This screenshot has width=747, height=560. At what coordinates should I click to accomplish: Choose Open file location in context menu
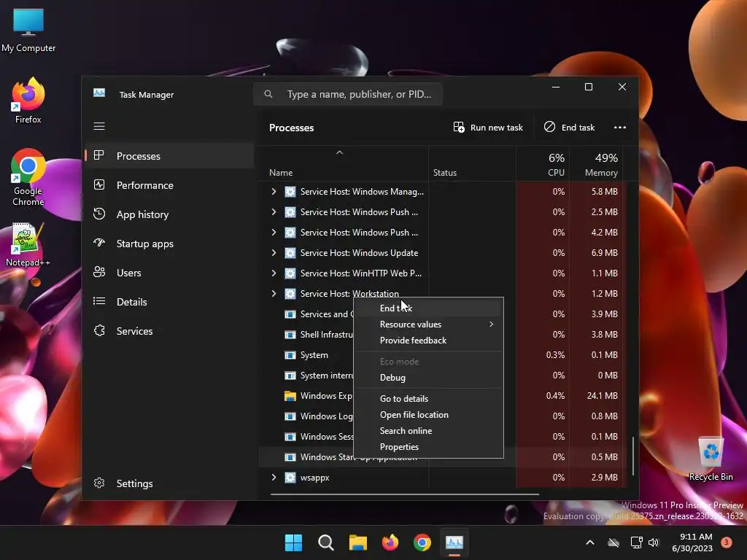point(427,415)
